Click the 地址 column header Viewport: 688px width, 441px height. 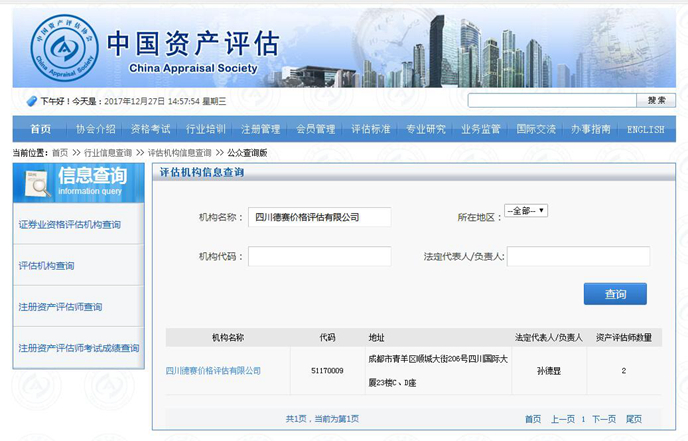pyautogui.click(x=376, y=337)
